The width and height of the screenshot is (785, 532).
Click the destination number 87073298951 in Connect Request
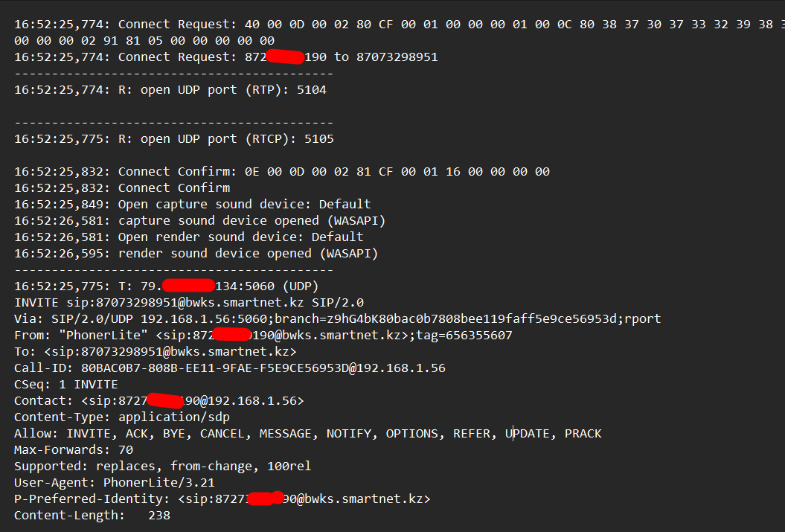click(397, 57)
